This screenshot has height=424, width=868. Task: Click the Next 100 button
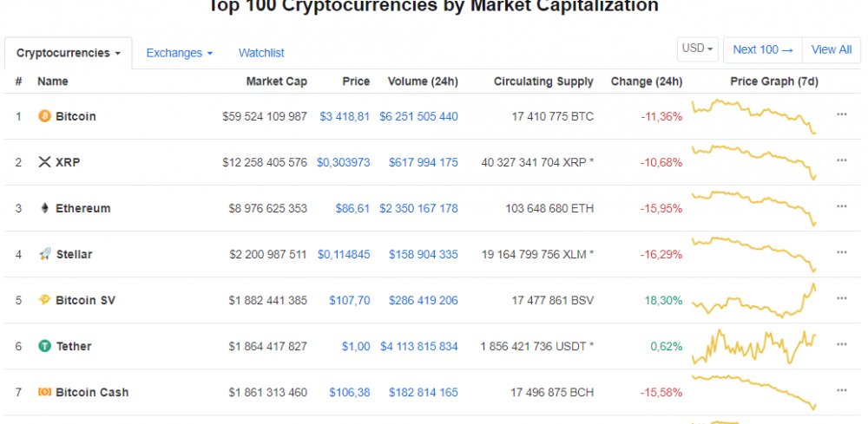[763, 49]
